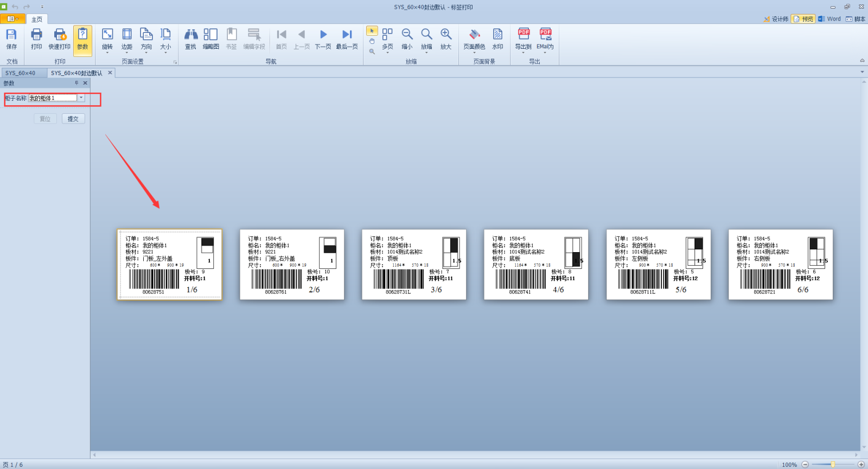The image size is (868, 469).
Task: Switch to SYS_60×40 document tab
Action: [x=21, y=73]
